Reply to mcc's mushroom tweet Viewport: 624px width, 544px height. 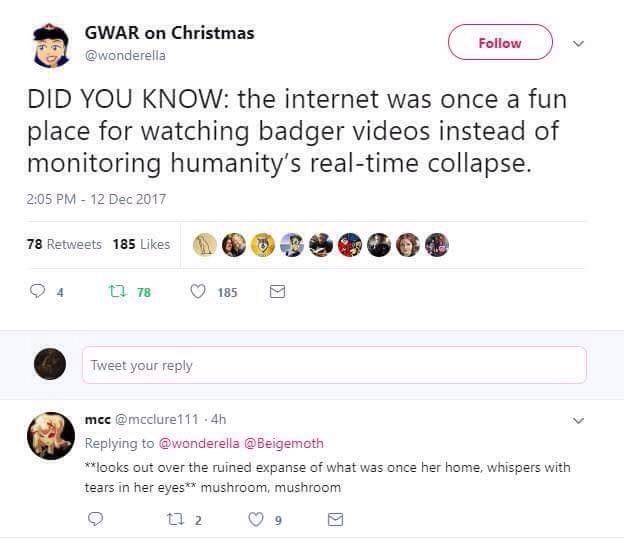[97, 520]
